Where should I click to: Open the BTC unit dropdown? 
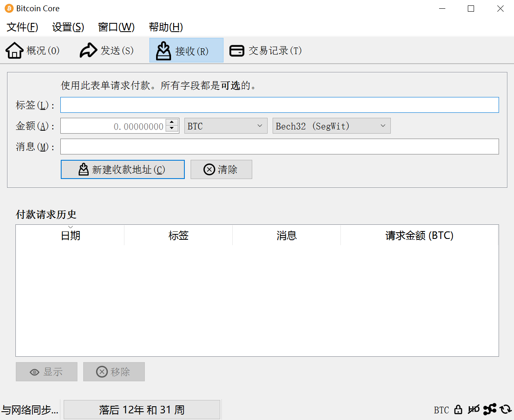click(x=226, y=126)
